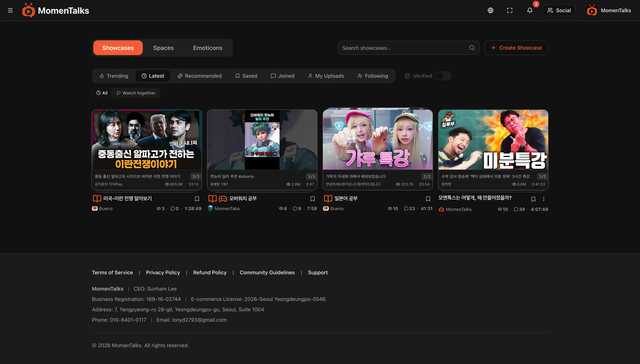Click the MomenTalks wordmark in header
Viewport: 640px width, 364px height.
63,11
